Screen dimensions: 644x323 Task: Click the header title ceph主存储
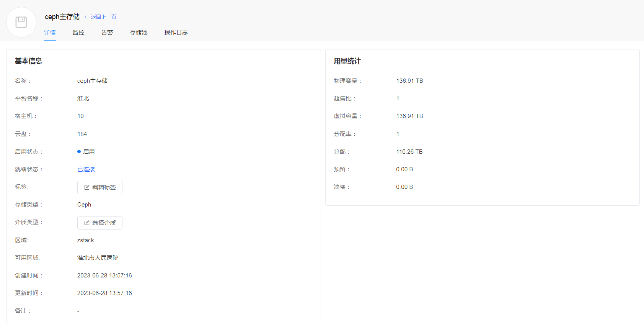click(x=62, y=17)
